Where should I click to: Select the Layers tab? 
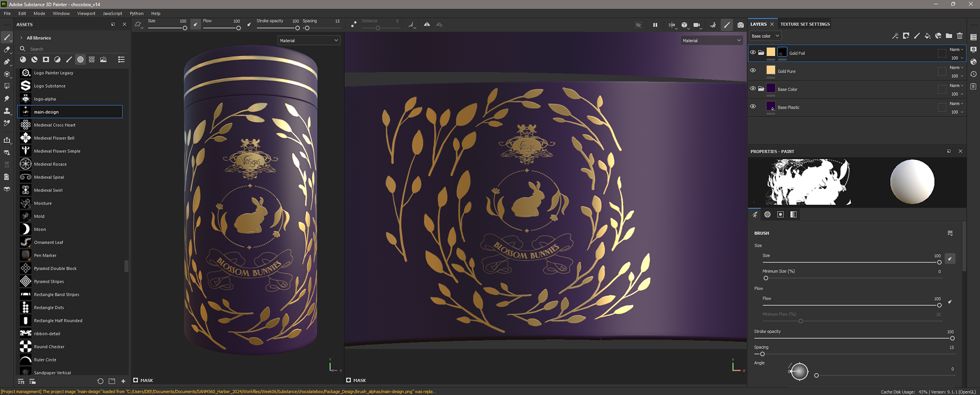coord(758,24)
